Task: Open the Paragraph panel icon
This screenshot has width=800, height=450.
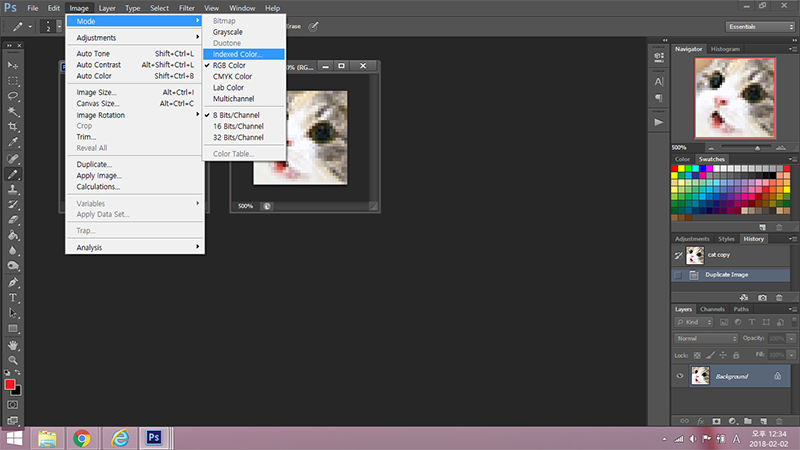Action: click(659, 97)
